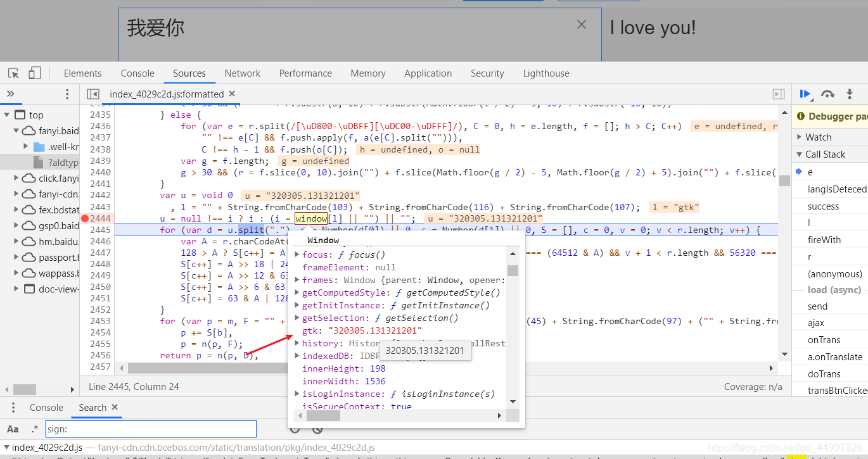Expand the frames property in Window popup

pyautogui.click(x=298, y=280)
